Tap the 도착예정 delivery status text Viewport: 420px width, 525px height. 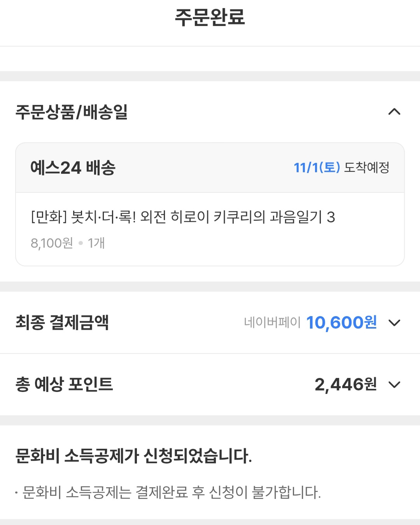[x=367, y=168]
